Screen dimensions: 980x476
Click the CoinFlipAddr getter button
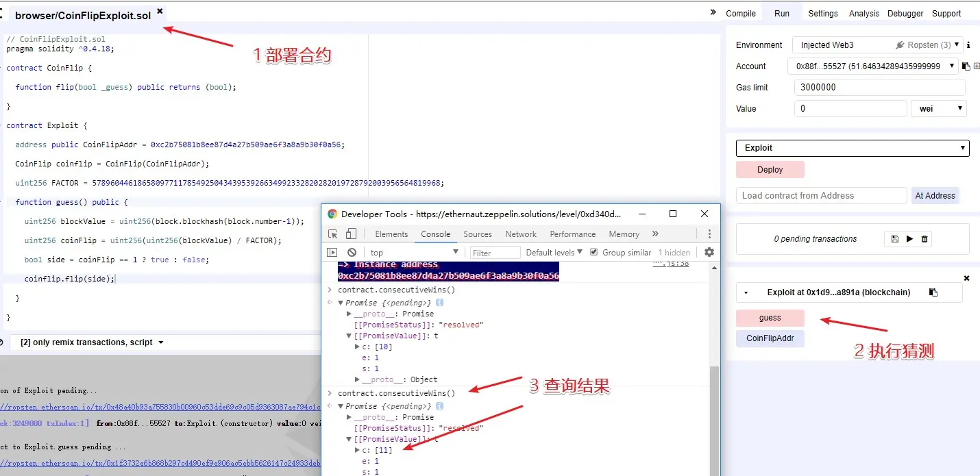tap(770, 338)
